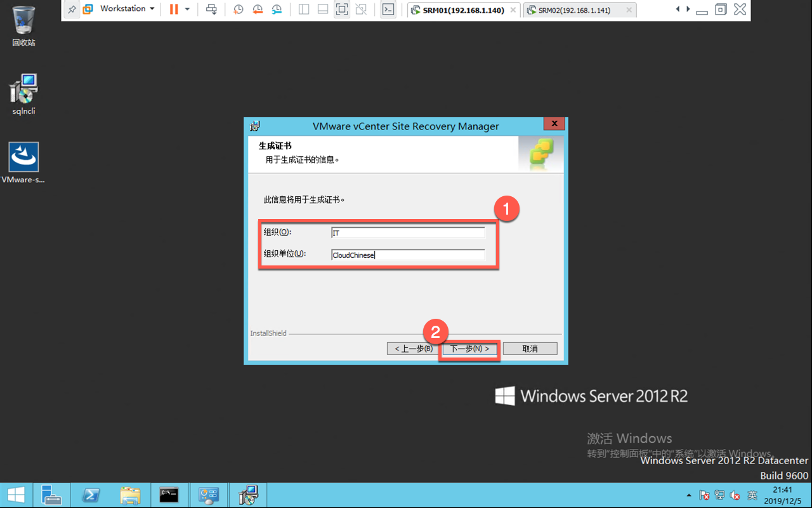Select the sqlncli desktop icon

24,95
